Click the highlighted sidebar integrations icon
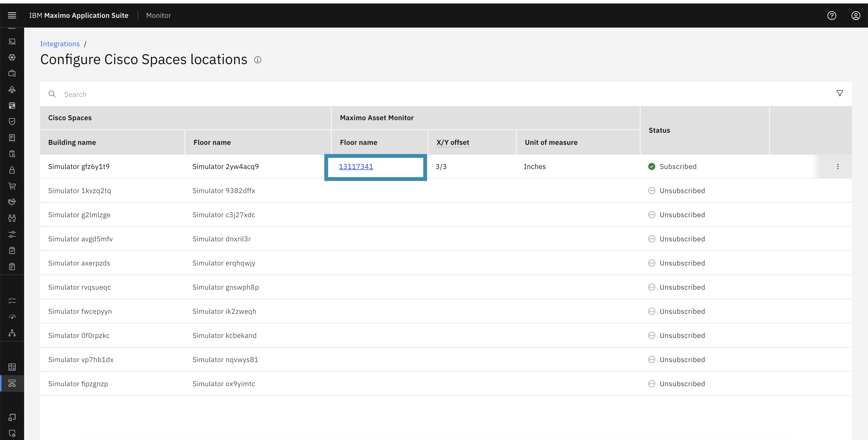Viewport: 868px width, 440px height. pos(12,383)
